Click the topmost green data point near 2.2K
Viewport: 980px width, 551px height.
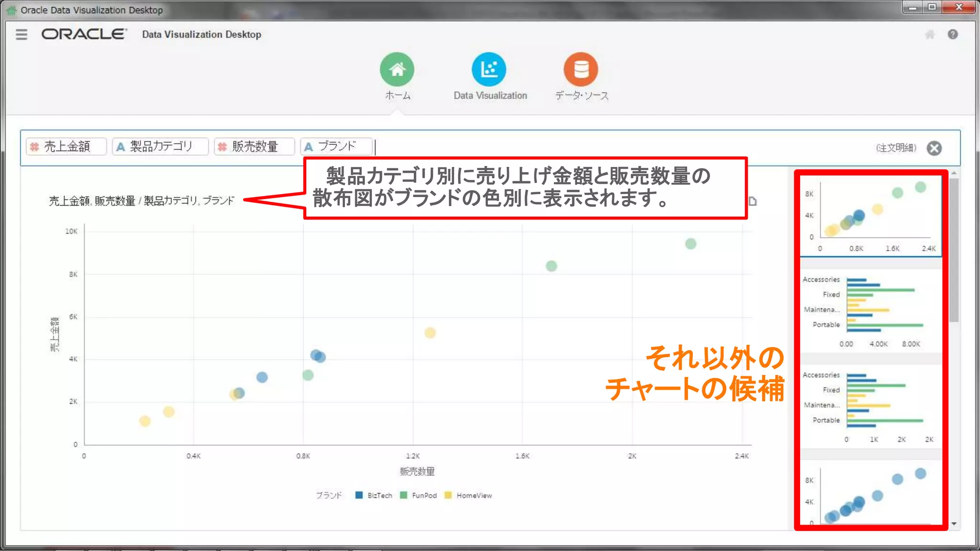point(690,244)
